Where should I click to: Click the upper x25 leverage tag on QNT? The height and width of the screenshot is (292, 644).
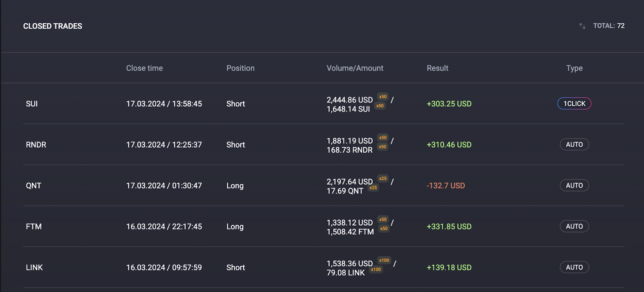[383, 179]
